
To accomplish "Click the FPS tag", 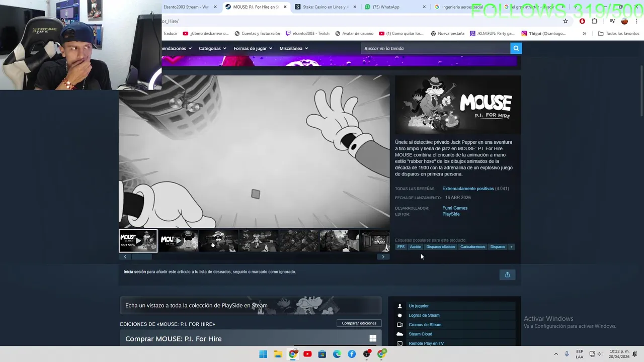I will click(x=401, y=247).
